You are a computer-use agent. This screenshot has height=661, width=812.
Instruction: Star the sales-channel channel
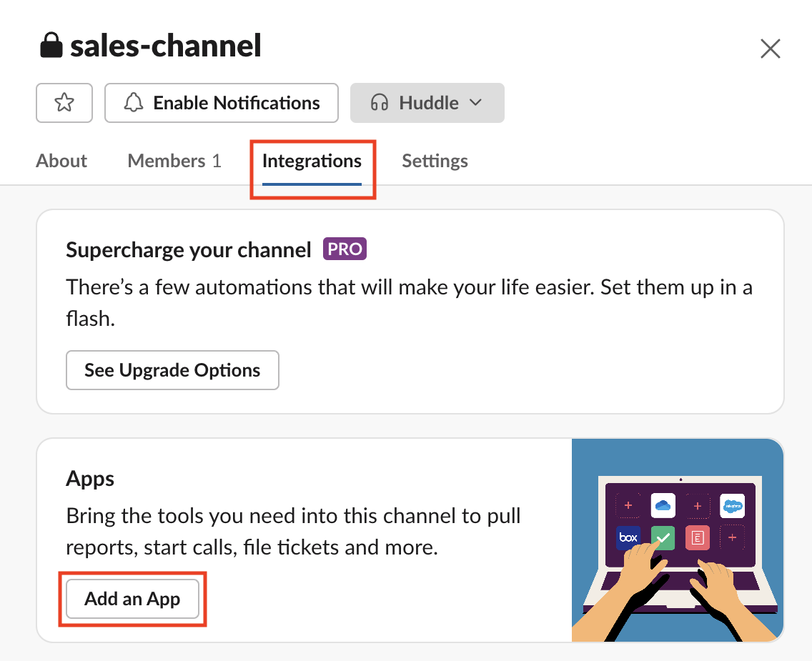coord(64,103)
